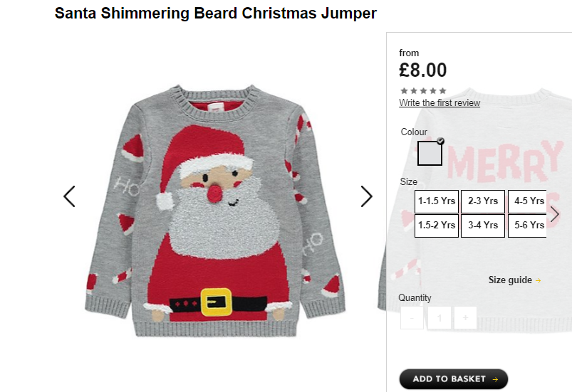Screen dimensions: 572x392
Task: Show the next product image
Action: click(367, 196)
